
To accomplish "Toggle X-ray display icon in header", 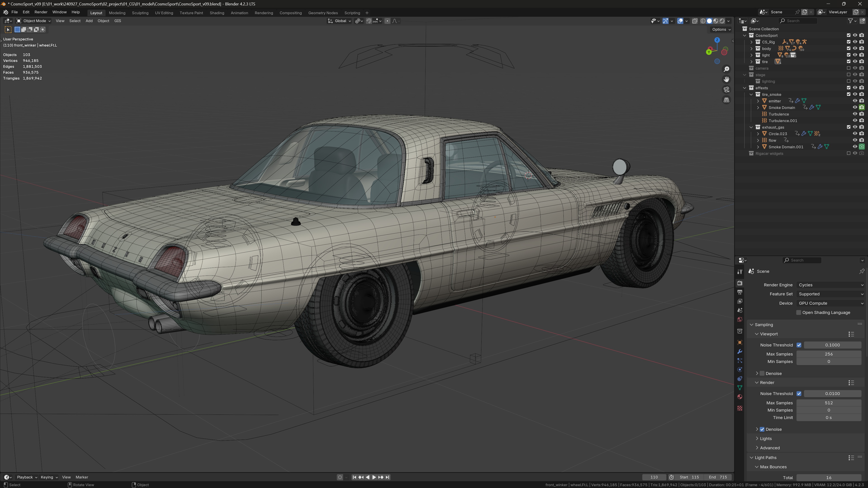I will tap(695, 21).
